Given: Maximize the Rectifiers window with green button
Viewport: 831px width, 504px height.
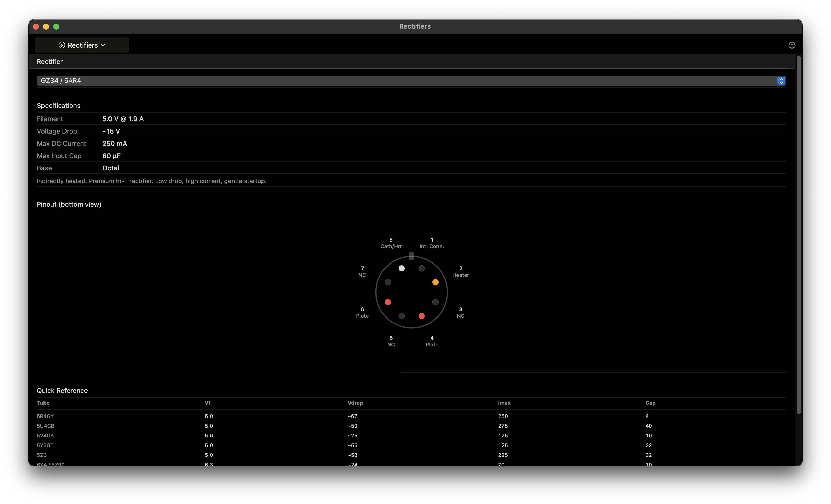Looking at the screenshot, I should (56, 27).
